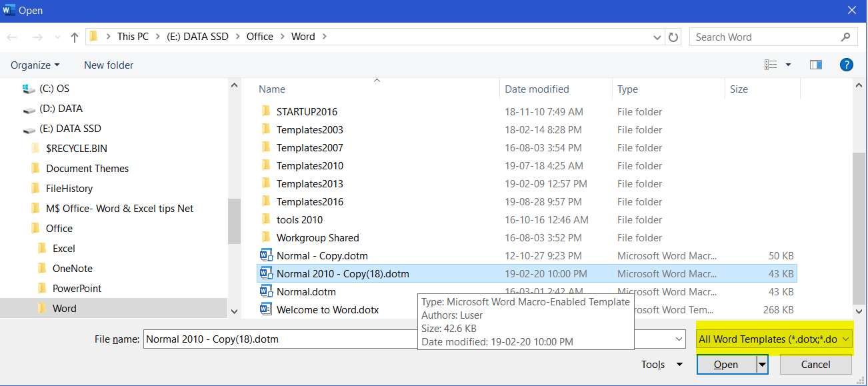Open Help via the question mark icon

(846, 64)
